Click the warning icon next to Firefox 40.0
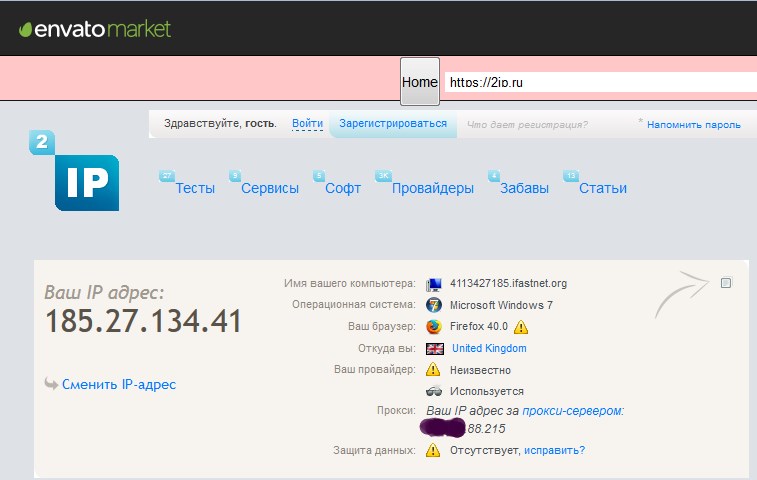Image resolution: width=757 pixels, height=480 pixels. 521,327
